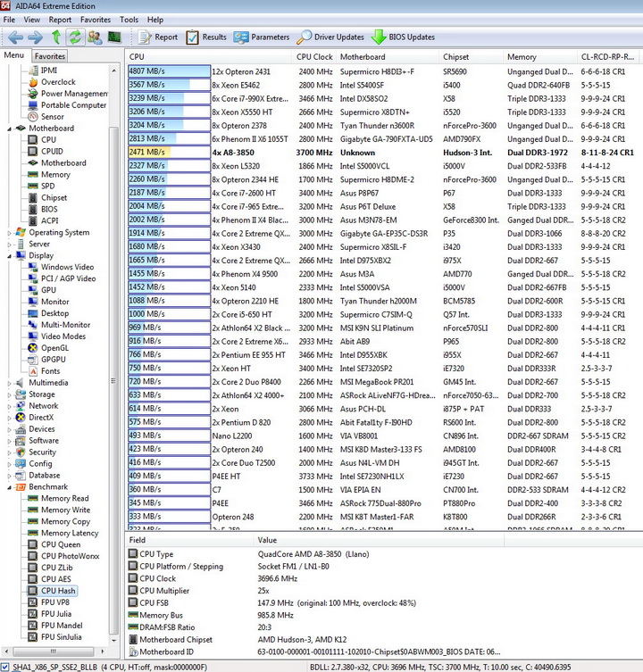Viewport: 643px width, 672px height.
Task: Open the Report menu
Action: click(x=60, y=20)
